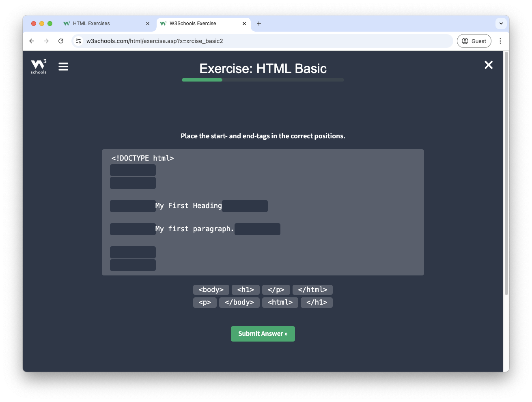Viewport: 532px width, 402px height.
Task: Open the Chrome three-dot menu
Action: point(500,41)
